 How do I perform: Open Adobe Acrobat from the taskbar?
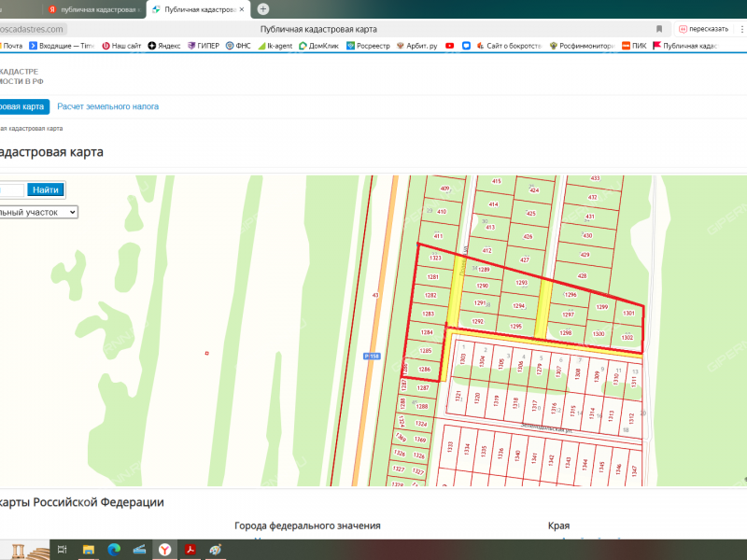pyautogui.click(x=189, y=549)
